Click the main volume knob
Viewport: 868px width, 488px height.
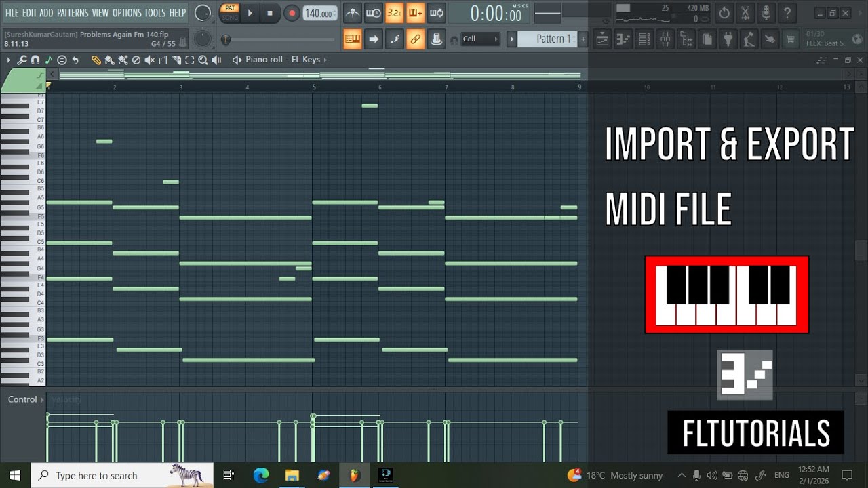(x=203, y=13)
